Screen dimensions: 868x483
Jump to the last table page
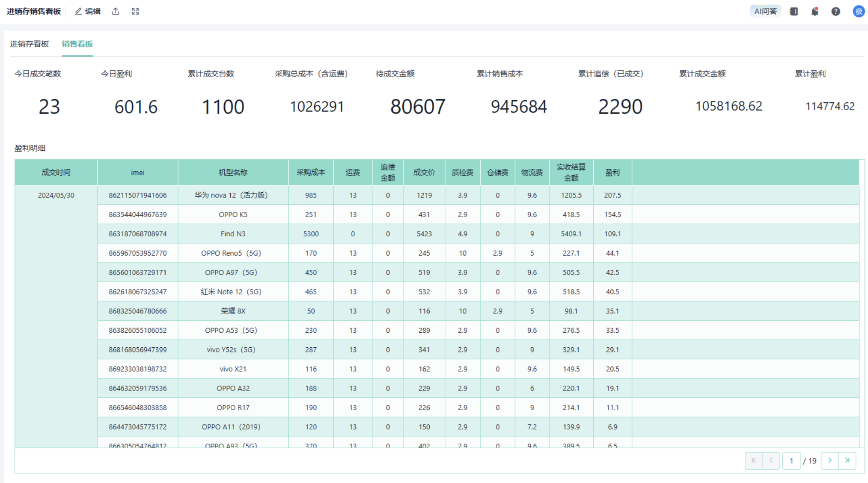click(847, 461)
